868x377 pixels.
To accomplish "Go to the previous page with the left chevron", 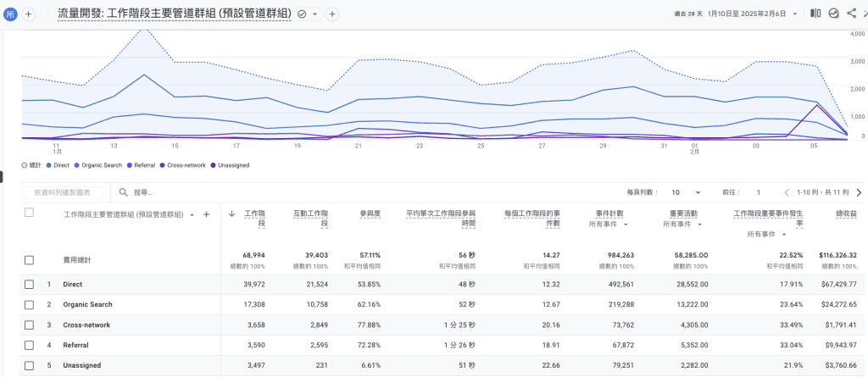I will click(x=787, y=192).
